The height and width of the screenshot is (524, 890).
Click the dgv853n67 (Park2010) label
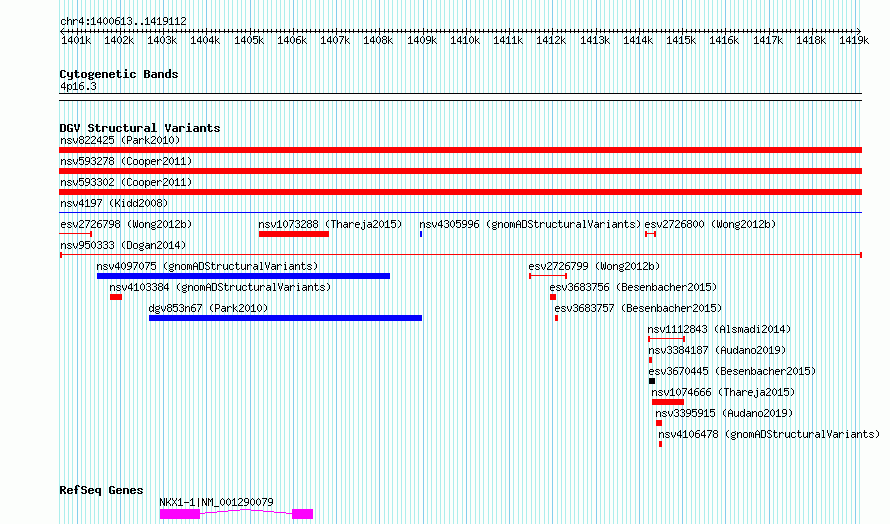(208, 308)
